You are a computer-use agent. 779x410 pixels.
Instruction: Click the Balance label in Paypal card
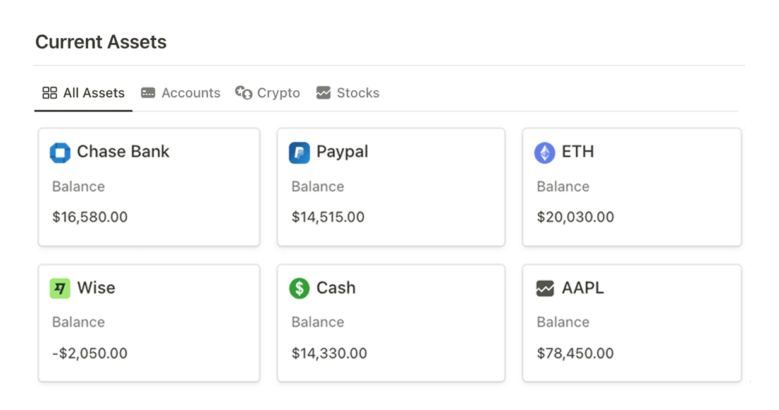point(318,186)
